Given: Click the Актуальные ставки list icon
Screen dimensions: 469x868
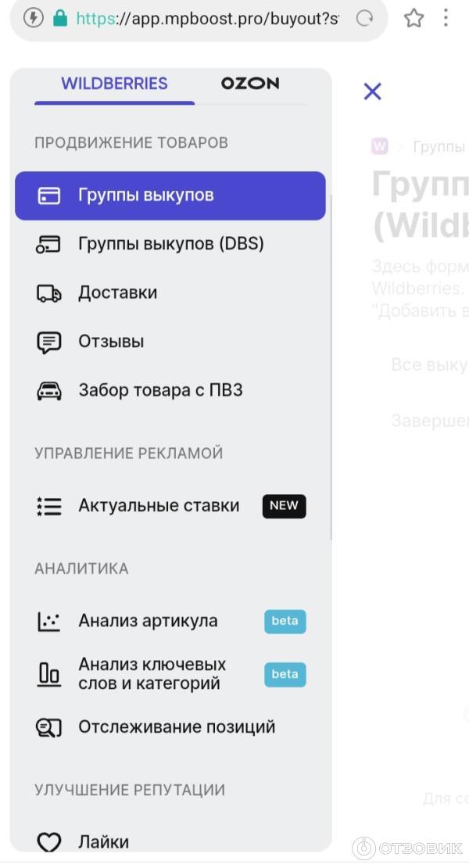Looking at the screenshot, I should coord(48,506).
